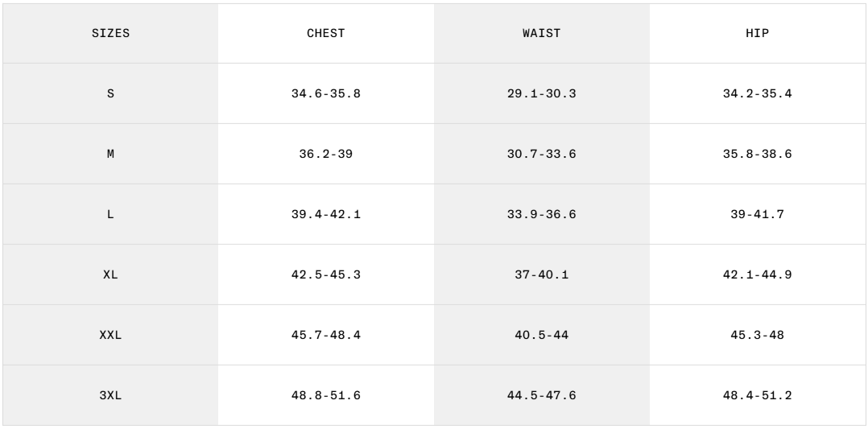Image resolution: width=868 pixels, height=429 pixels.
Task: Click waist measurement 40.5-44 for size XXL
Action: click(x=541, y=335)
